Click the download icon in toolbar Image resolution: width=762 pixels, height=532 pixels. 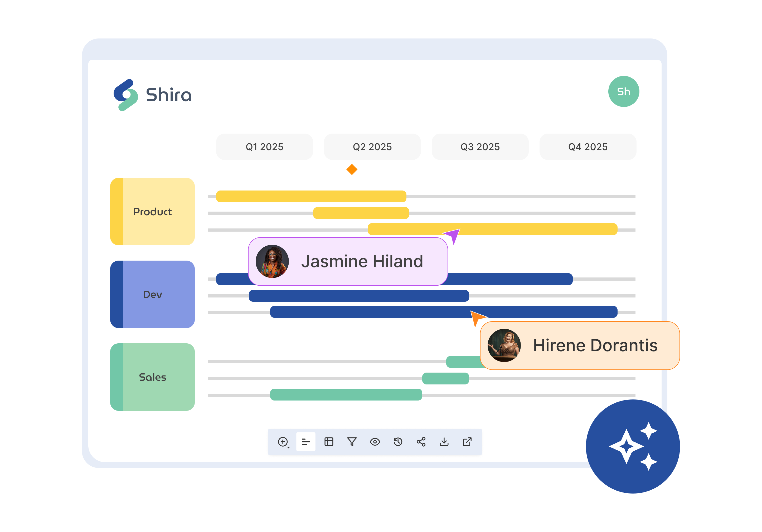(444, 442)
